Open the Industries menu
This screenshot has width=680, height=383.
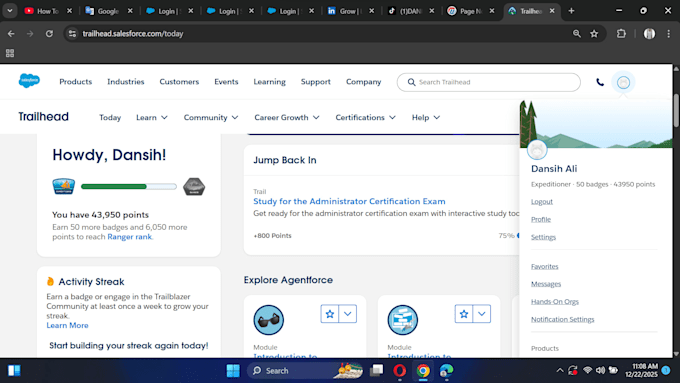point(126,82)
